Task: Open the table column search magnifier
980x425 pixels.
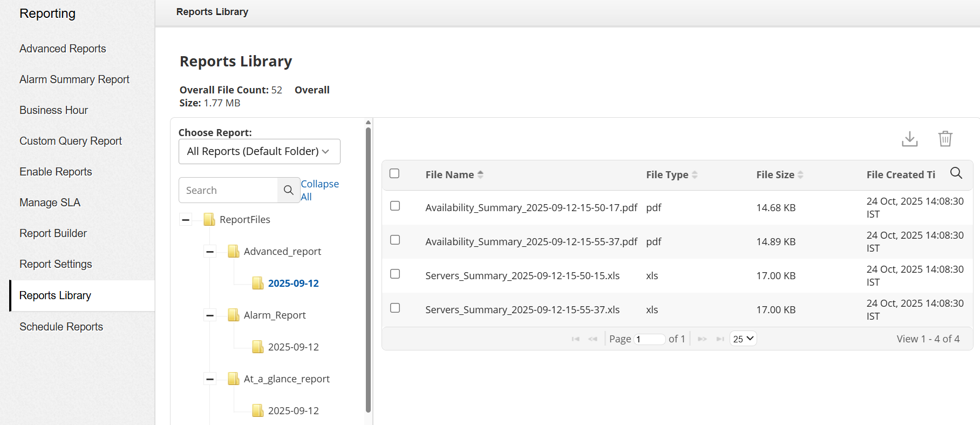Action: point(956,173)
